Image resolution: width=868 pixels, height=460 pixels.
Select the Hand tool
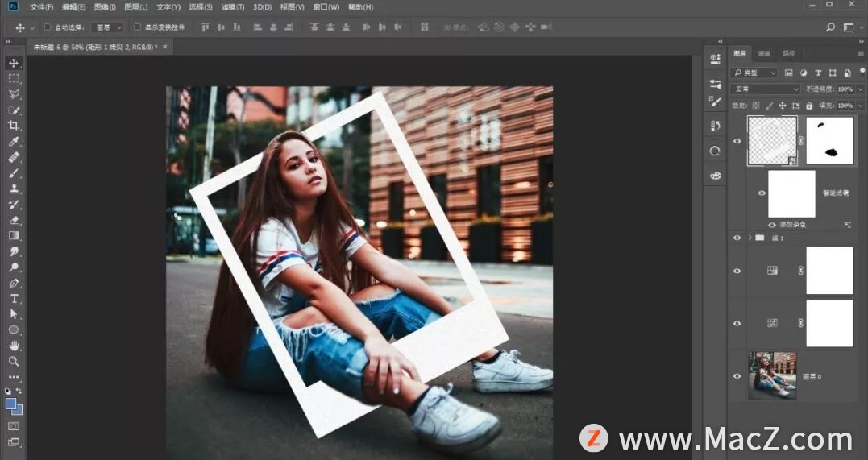(x=14, y=346)
